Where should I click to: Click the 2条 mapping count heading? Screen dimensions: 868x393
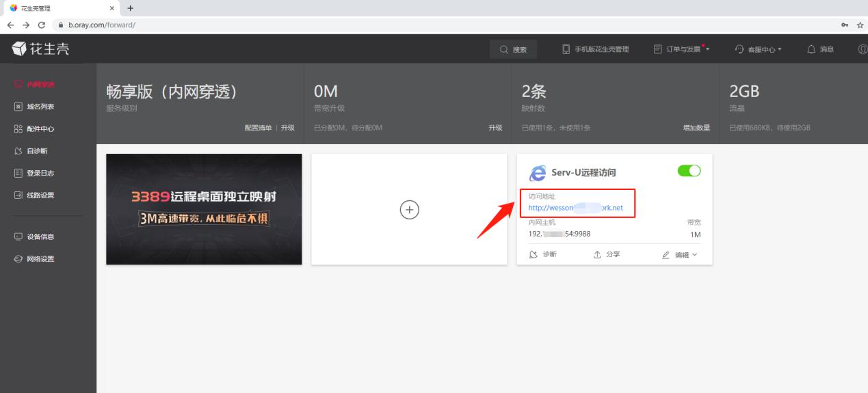coord(534,92)
